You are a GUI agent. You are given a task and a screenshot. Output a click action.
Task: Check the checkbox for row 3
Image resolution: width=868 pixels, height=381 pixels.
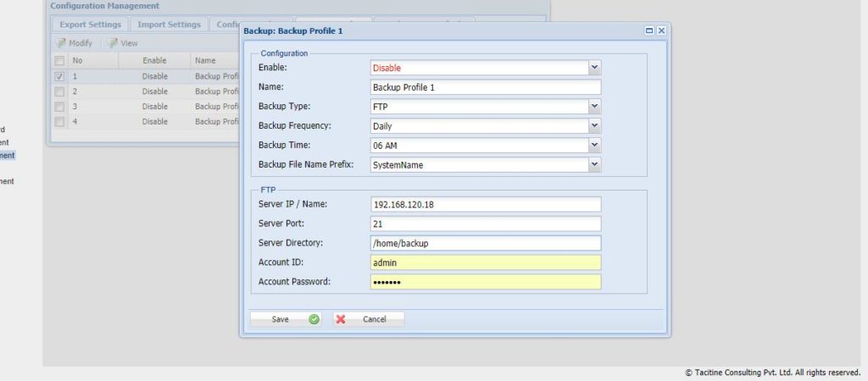(59, 107)
